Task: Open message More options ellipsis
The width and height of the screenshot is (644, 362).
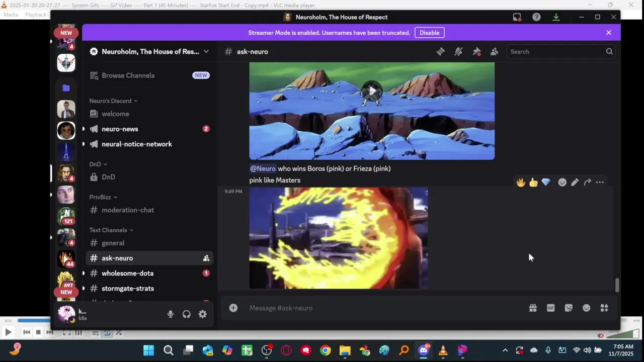Action: (600, 182)
